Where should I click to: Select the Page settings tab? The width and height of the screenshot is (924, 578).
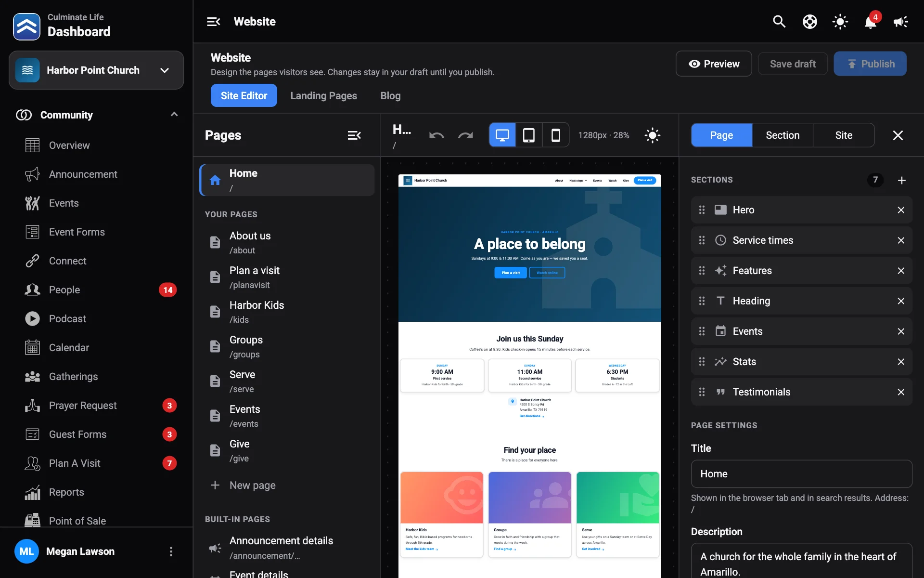tap(721, 135)
